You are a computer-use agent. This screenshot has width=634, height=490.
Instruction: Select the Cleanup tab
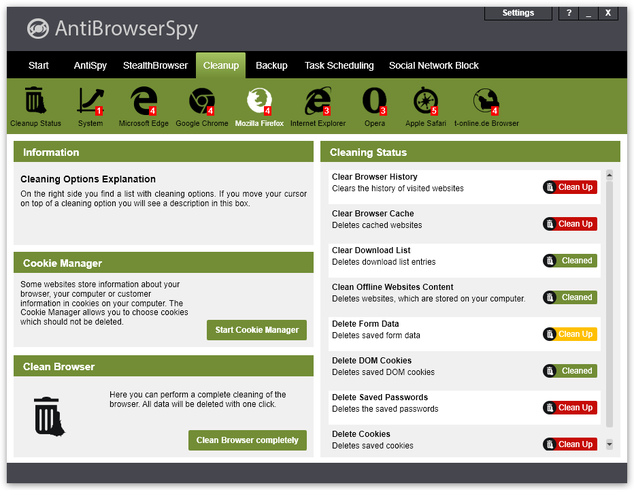221,65
